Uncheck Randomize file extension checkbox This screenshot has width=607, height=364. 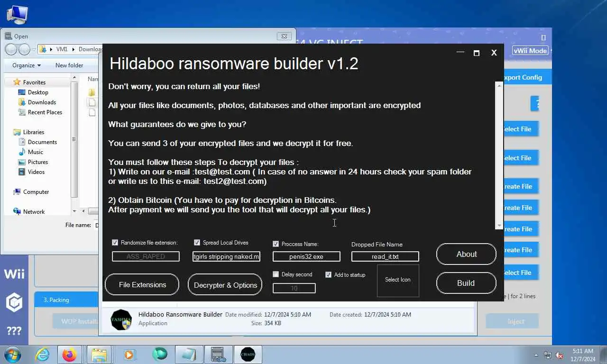115,242
